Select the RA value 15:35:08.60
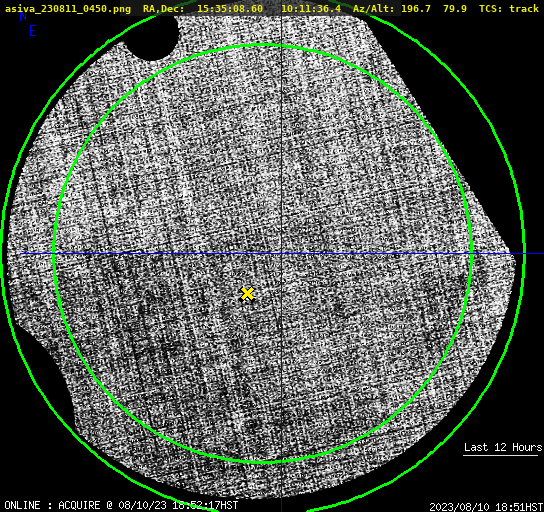Screen dimensions: 544x512 (230, 8)
